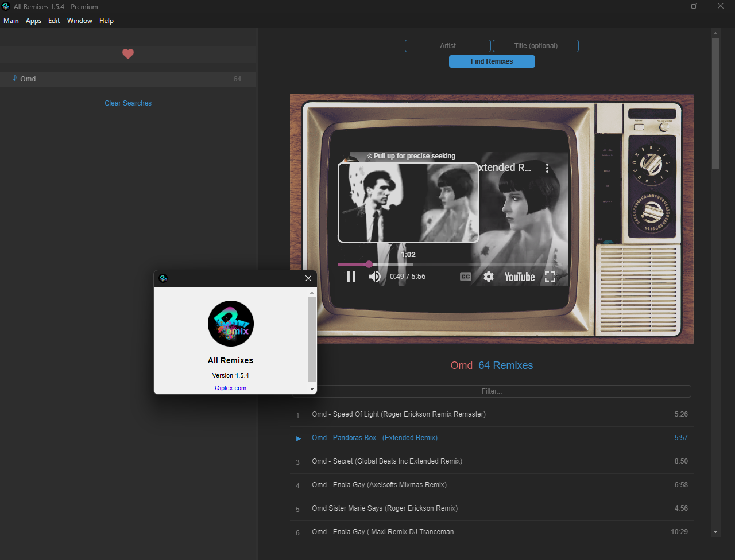This screenshot has width=735, height=560.
Task: Click the main list scrollbar down arrow
Action: (716, 532)
